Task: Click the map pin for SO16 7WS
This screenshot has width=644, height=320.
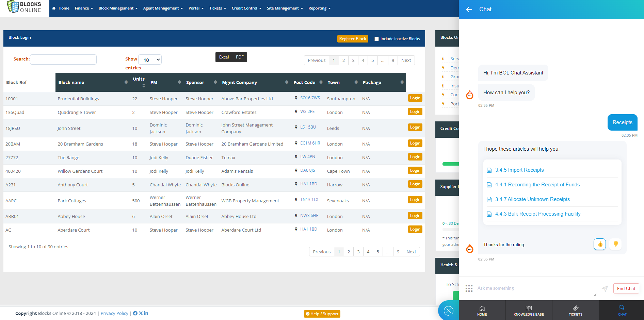Action: [296, 98]
